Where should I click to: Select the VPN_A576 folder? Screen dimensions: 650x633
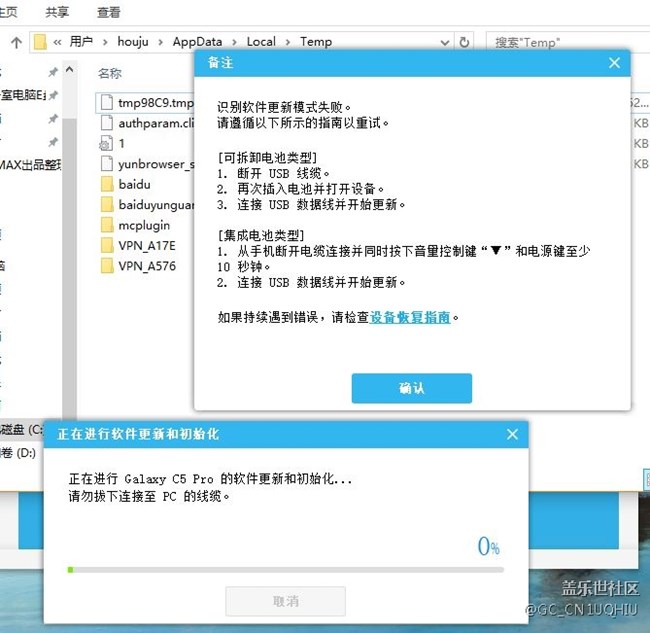tap(147, 266)
